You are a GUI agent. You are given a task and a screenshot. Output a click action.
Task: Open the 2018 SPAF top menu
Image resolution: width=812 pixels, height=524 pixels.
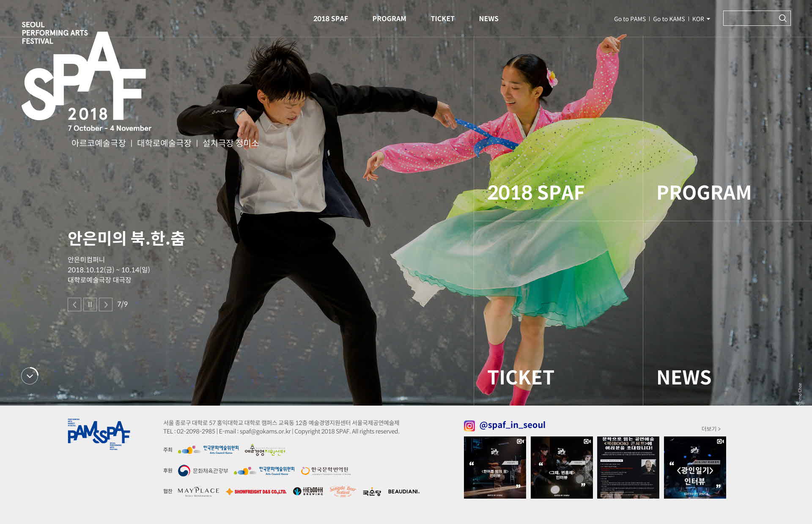330,19
